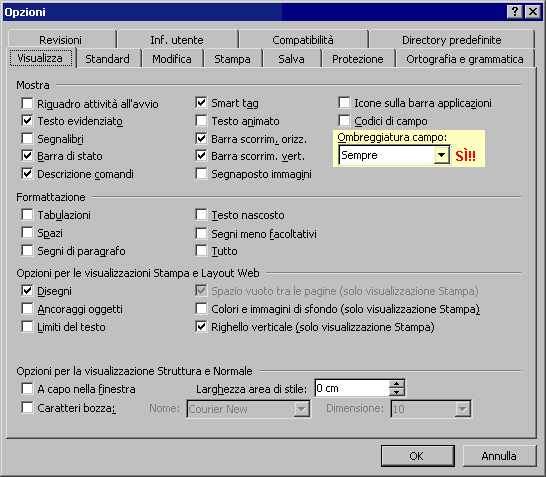Image resolution: width=546 pixels, height=477 pixels.
Task: Increase Larghezza area di stile value
Action: 397,384
